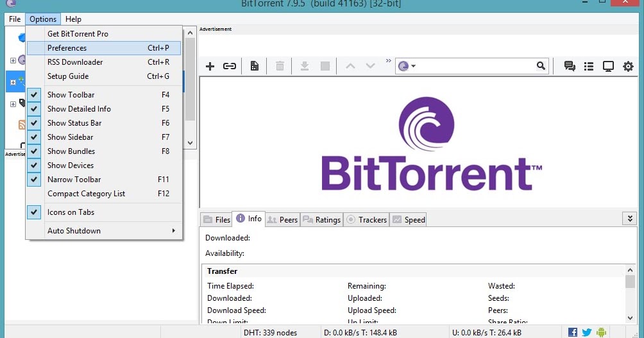Viewport: 644px width, 338px height.
Task: Open the File menu
Action: pos(15,19)
